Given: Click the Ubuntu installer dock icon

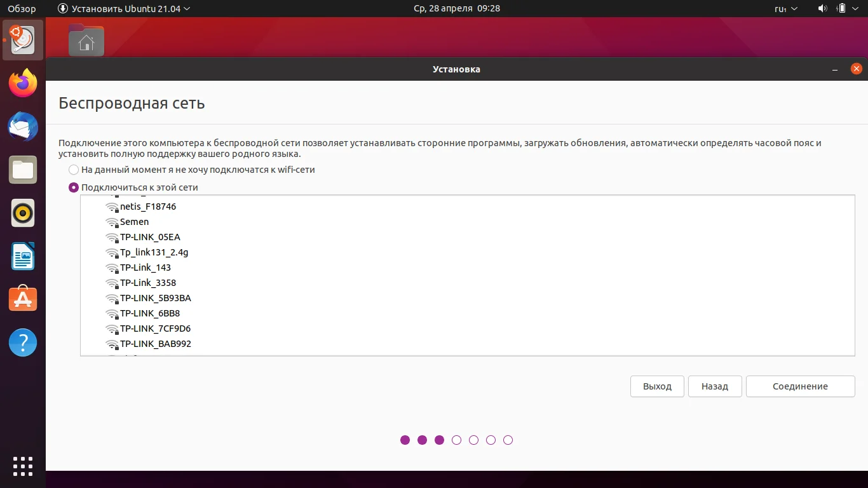Looking at the screenshot, I should (x=22, y=40).
